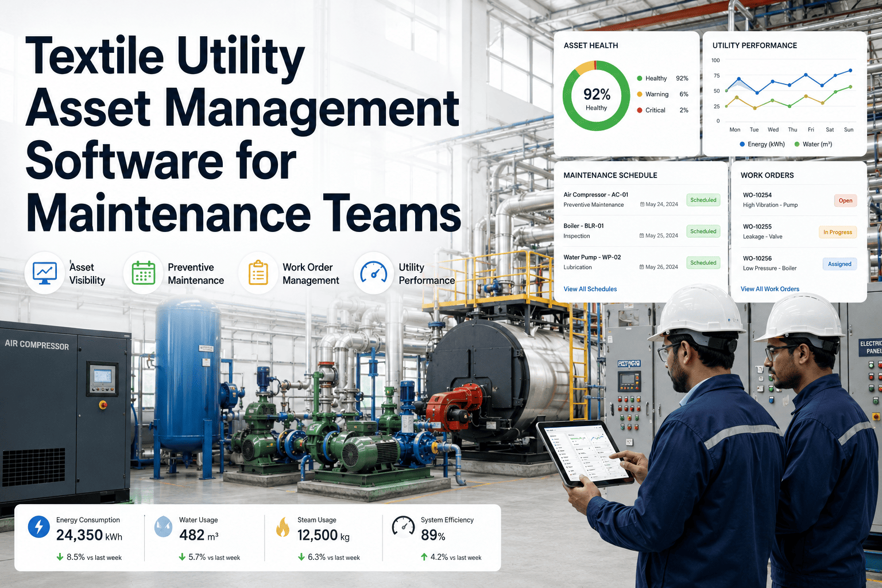Screen dimensions: 882x588
Task: Click the Scheduled badge for Boiler BLR-01
Action: point(703,231)
